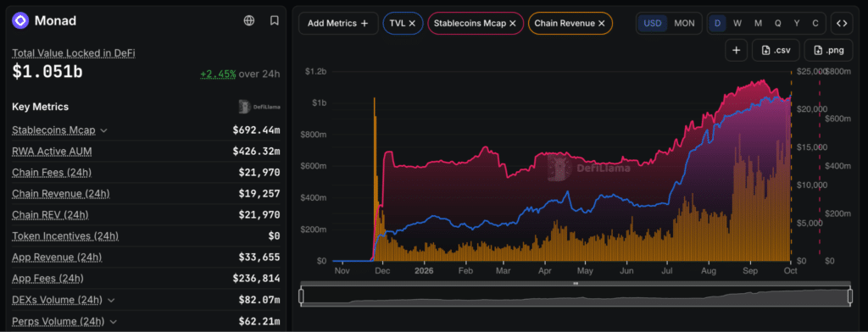868x332 pixels.
Task: Click the plus button above chart
Action: click(x=737, y=50)
